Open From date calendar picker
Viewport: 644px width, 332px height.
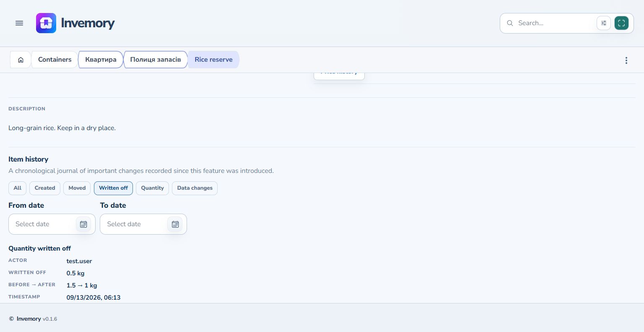click(x=83, y=224)
